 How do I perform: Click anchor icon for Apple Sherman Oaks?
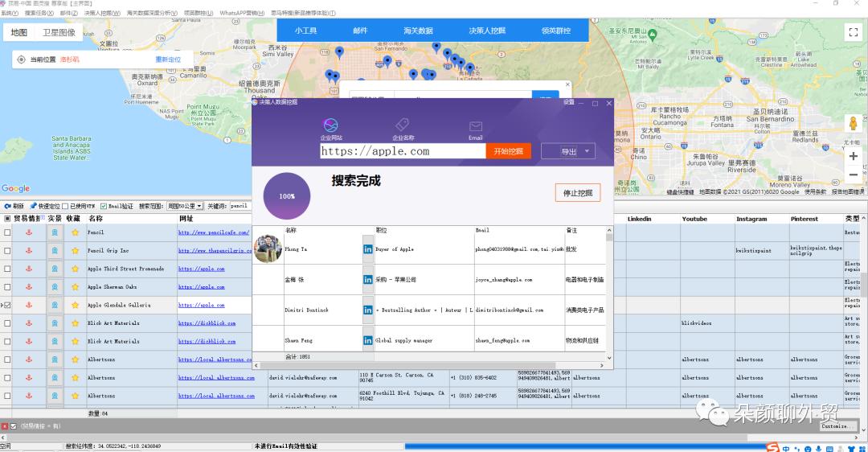click(29, 287)
